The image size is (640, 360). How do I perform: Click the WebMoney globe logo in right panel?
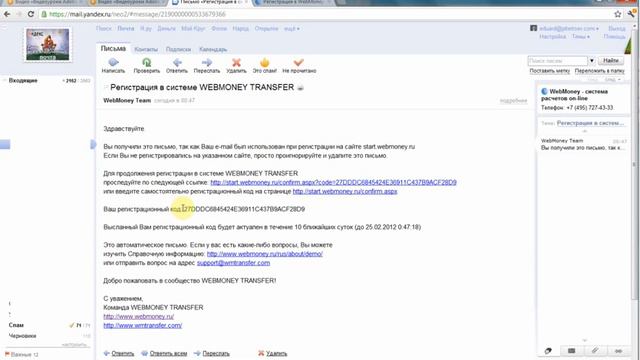click(x=544, y=91)
